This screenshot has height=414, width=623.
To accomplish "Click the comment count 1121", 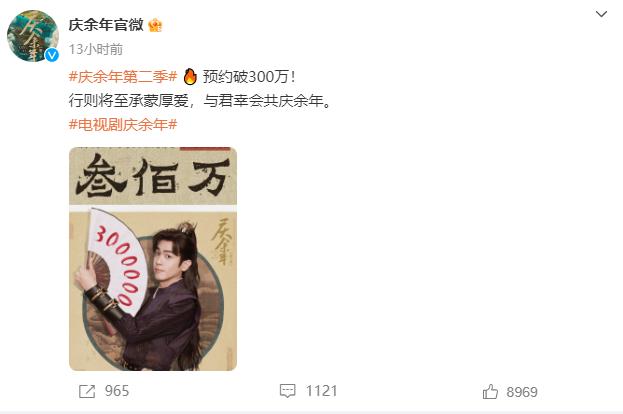I will click(321, 391).
